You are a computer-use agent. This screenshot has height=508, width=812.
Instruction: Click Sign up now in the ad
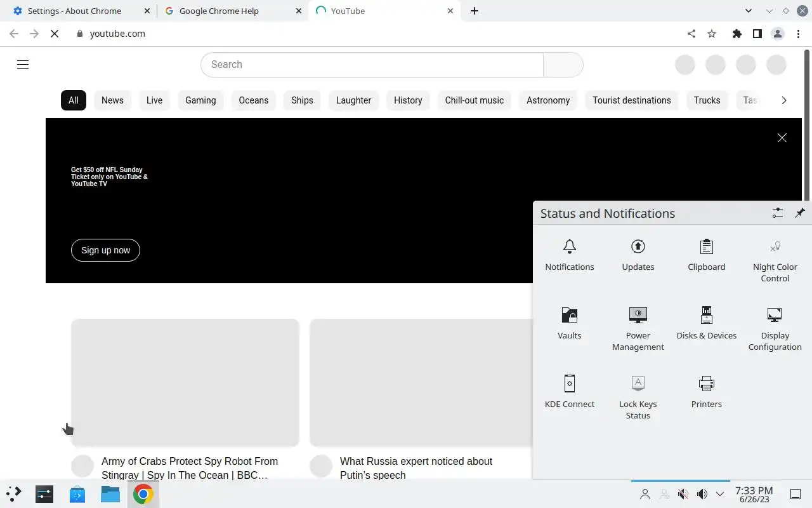pos(105,250)
